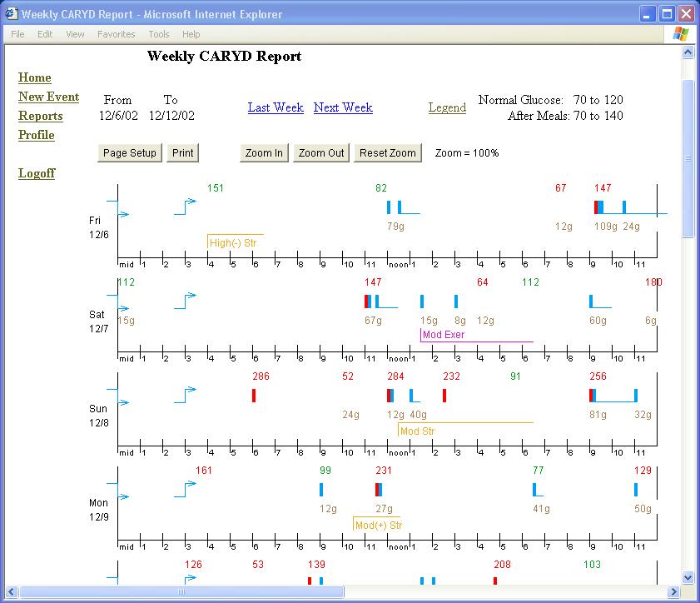The width and height of the screenshot is (700, 603).
Task: Open the Favorites menu
Action: (116, 34)
